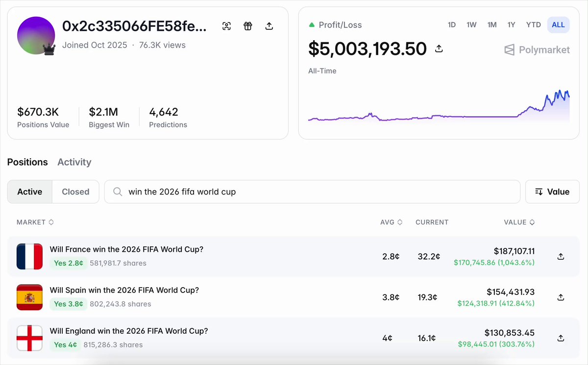588x365 pixels.
Task: Click '802,243.8 shares' text
Action: pos(121,304)
